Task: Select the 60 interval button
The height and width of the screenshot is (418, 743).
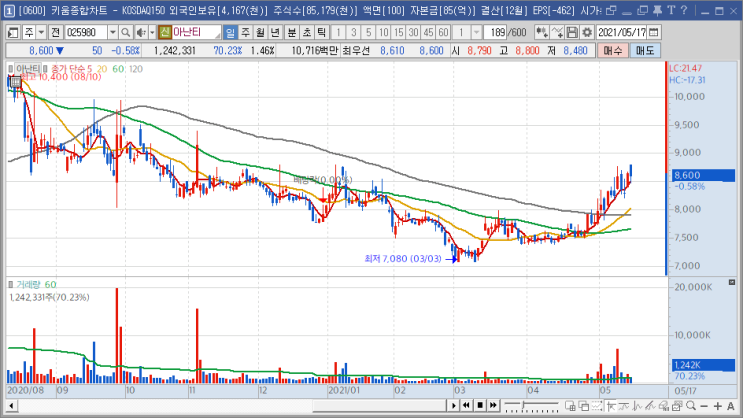Action: (x=444, y=32)
